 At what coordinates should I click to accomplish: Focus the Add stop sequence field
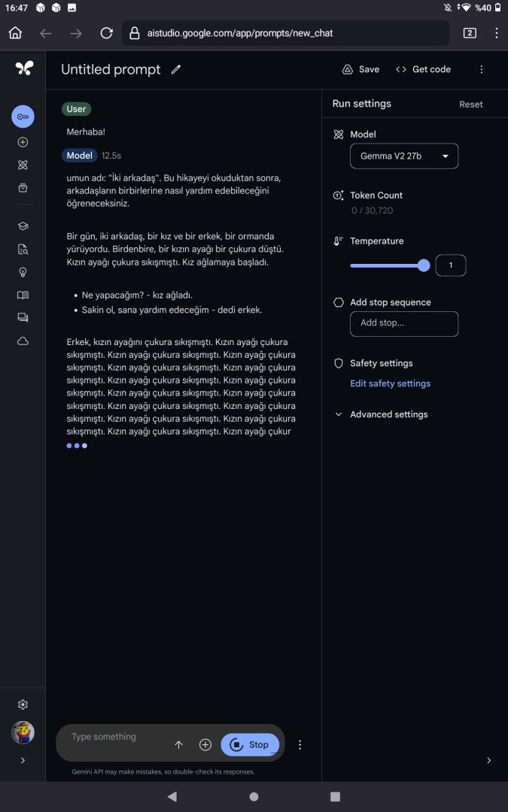[x=404, y=323]
